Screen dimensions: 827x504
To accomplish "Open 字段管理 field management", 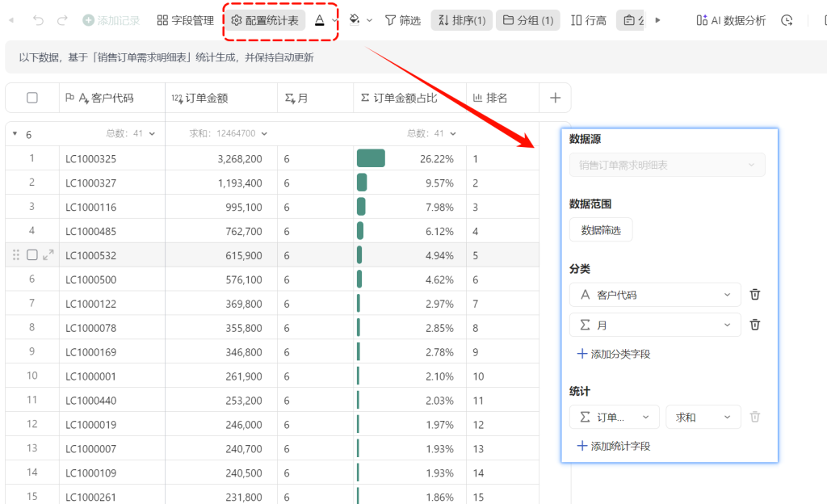I will pos(185,20).
